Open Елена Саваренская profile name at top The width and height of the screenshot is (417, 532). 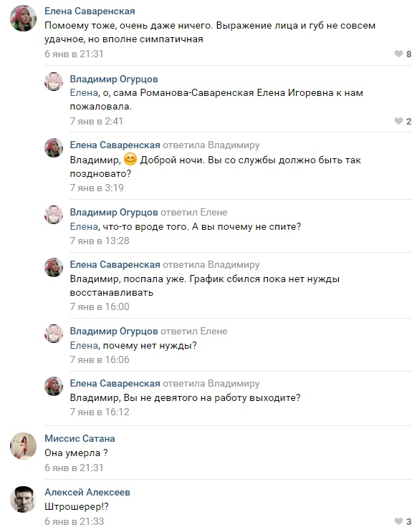(90, 11)
